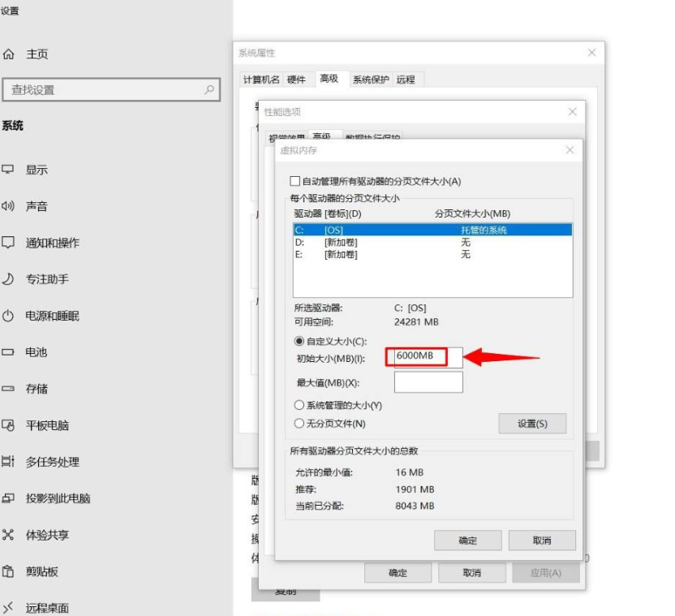Click the 存储 storage drive icon
The height and width of the screenshot is (616, 675).
point(8,389)
